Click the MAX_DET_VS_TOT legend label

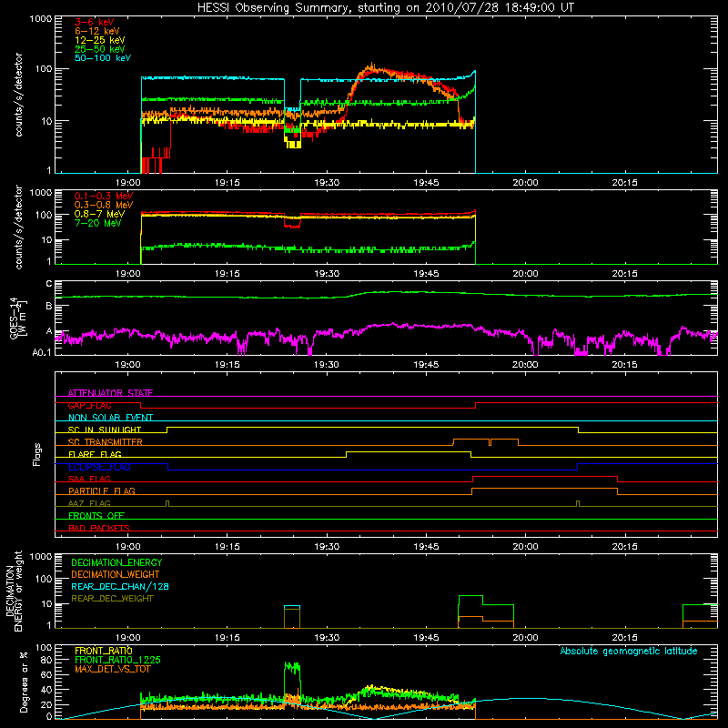112,669
